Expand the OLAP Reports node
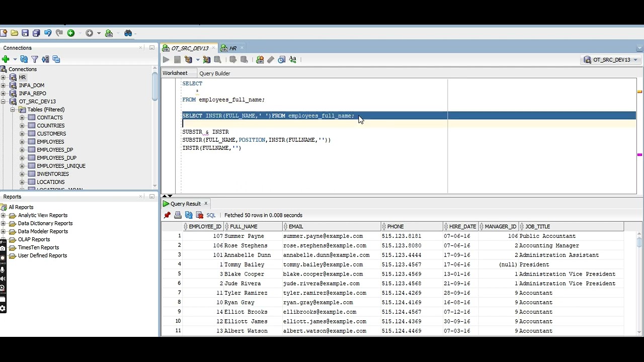The height and width of the screenshot is (362, 644). tap(4, 239)
